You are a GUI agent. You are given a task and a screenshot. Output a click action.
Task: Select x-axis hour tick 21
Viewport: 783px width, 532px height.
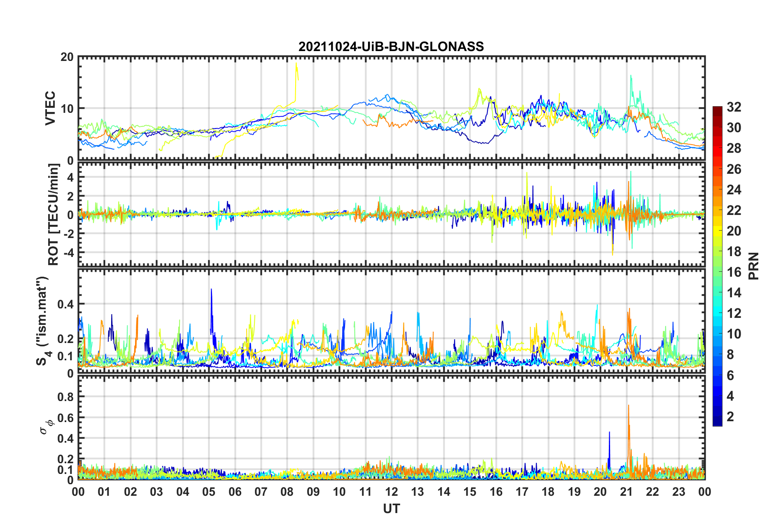[627, 492]
